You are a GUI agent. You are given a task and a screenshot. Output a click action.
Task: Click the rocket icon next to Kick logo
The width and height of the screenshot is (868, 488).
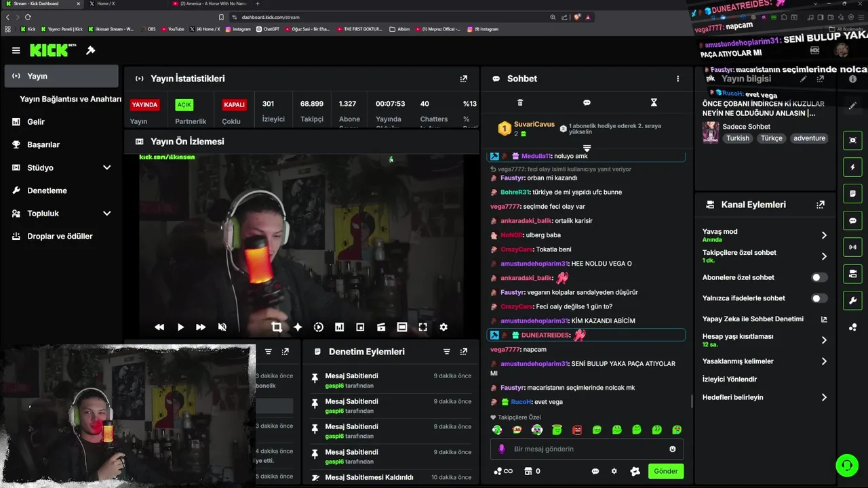[91, 50]
